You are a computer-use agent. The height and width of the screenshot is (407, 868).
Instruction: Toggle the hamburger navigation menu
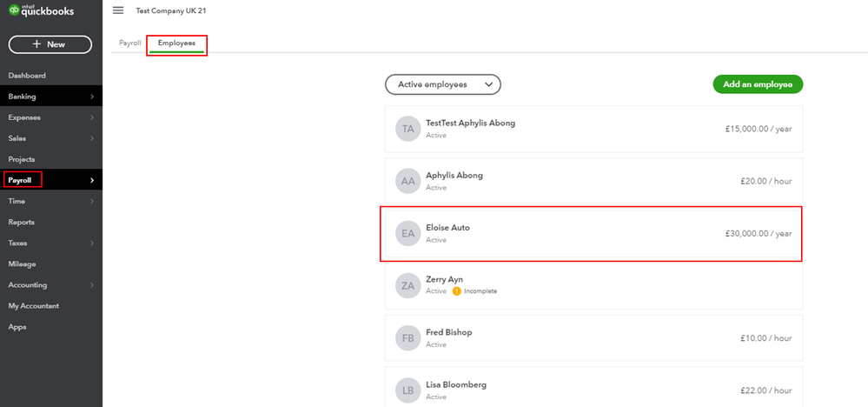point(118,10)
